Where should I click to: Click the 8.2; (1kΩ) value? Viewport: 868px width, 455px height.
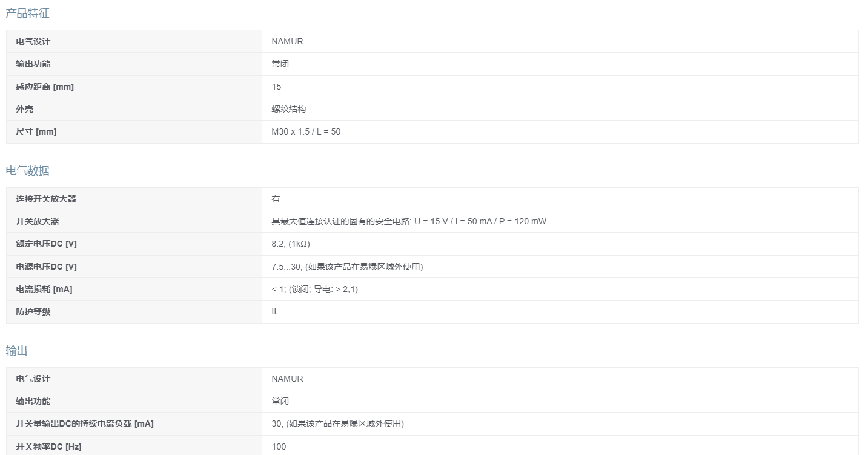coord(291,244)
